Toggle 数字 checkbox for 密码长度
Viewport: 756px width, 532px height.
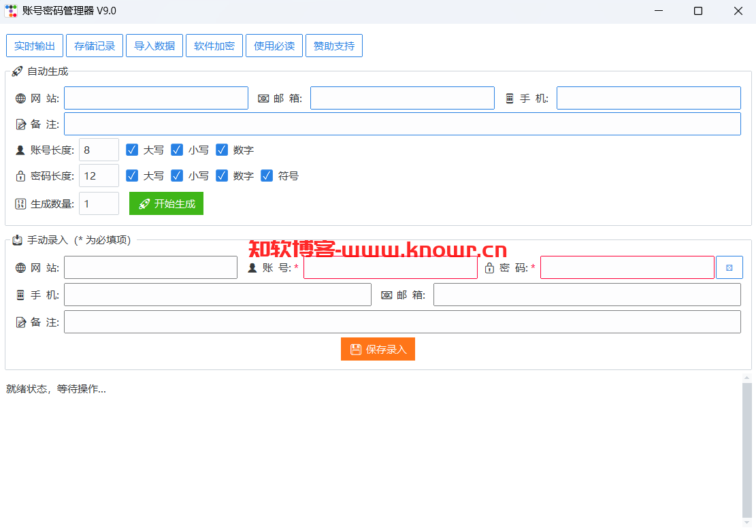point(222,176)
